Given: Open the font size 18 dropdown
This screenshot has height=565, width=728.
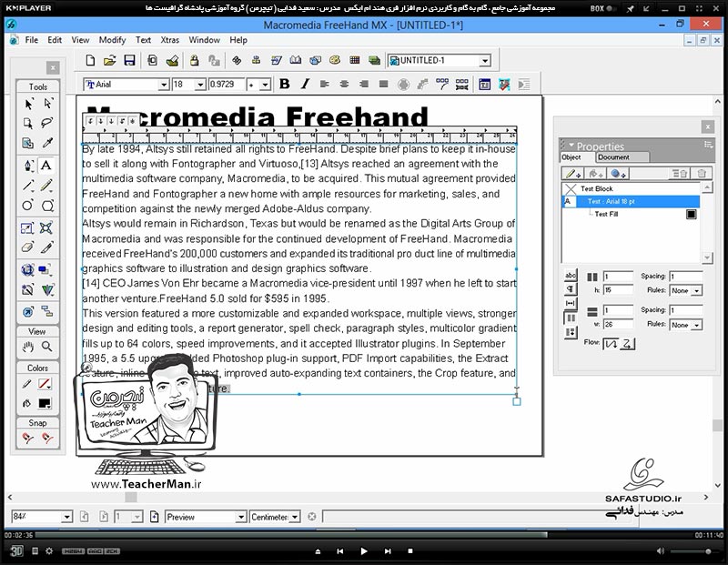Looking at the screenshot, I should coord(200,85).
